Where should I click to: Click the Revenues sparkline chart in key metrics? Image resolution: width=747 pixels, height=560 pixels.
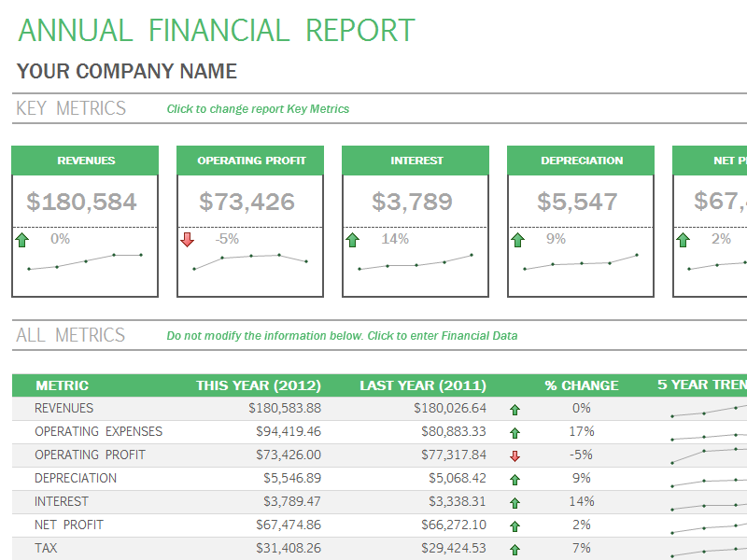85,261
